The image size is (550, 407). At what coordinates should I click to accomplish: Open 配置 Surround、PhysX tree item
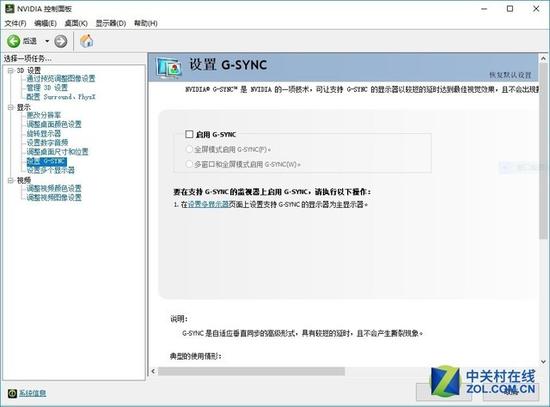point(61,97)
